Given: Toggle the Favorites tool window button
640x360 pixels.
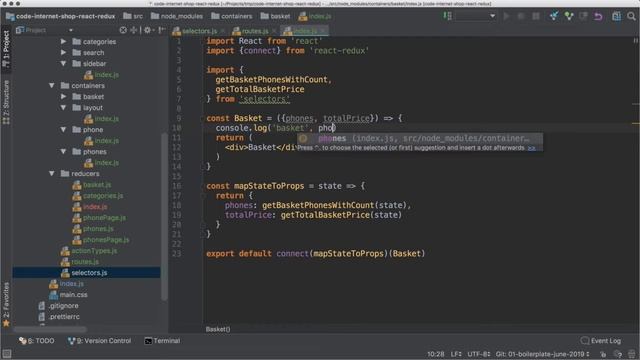Looking at the screenshot, I should tap(6, 304).
